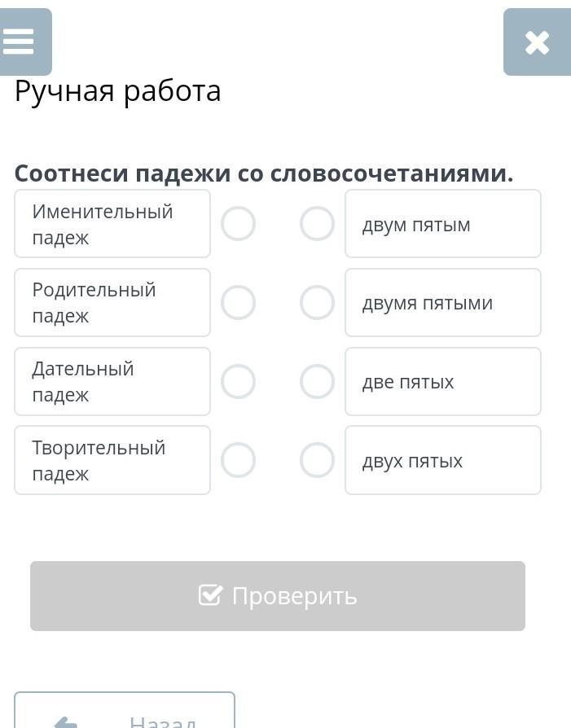
Task: Click the две пятых answer box
Action: [443, 381]
